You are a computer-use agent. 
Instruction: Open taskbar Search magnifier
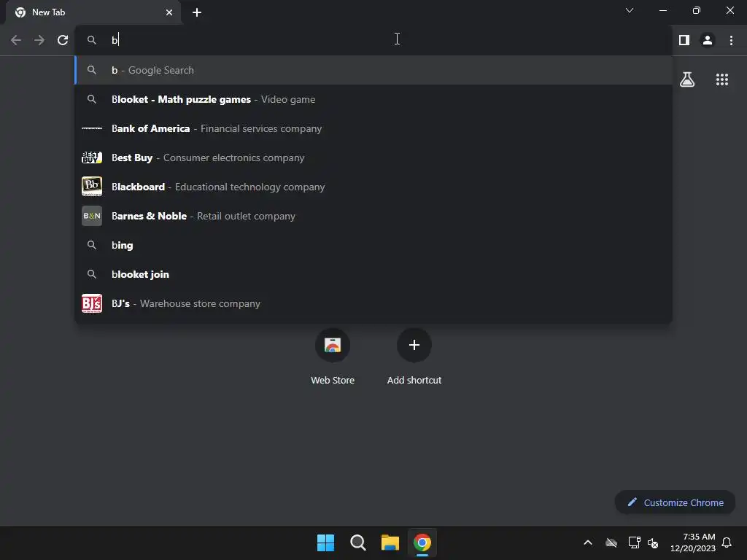click(x=357, y=542)
